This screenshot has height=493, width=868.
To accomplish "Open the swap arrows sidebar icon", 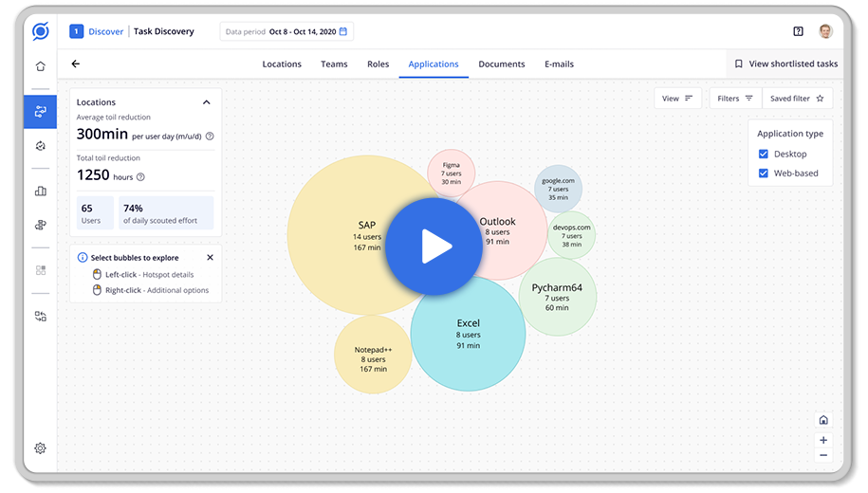I will coord(41,317).
